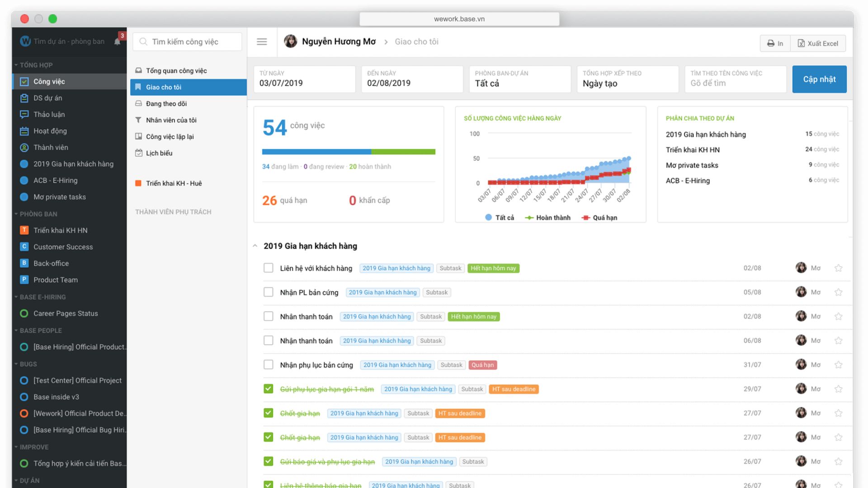This screenshot has height=488, width=868.
Task: Click the Base W logo icon
Action: click(x=25, y=41)
